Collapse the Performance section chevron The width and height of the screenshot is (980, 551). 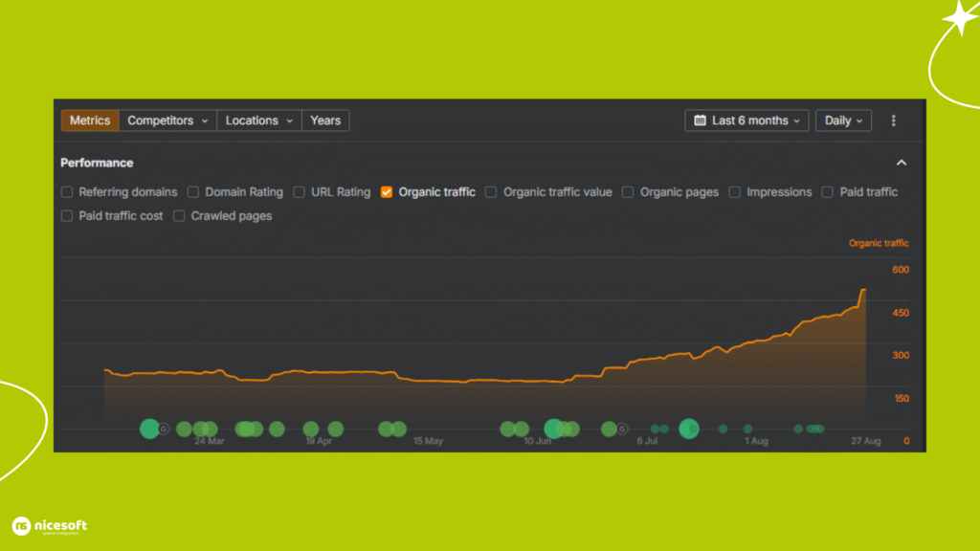(902, 163)
